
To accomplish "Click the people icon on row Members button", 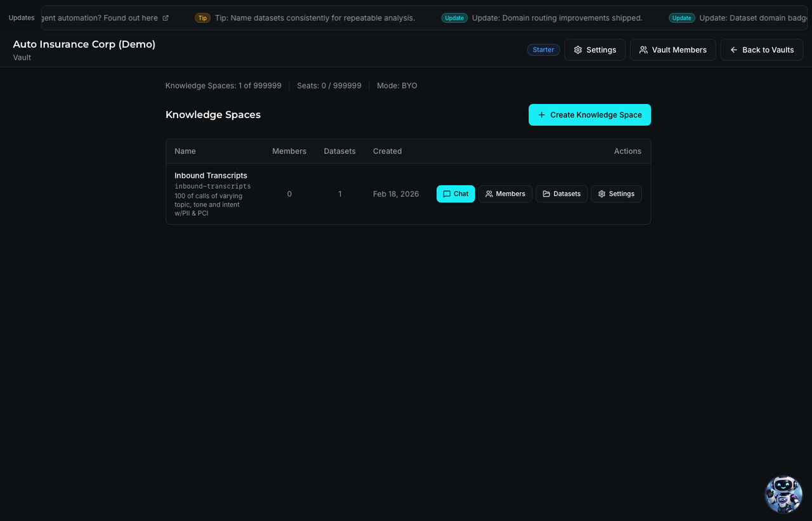I will coord(488,194).
